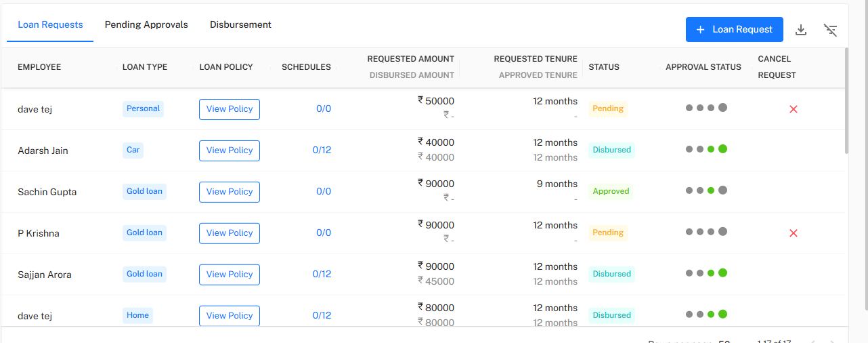Open 0/12 schedules link for Sajjan Arora
Viewport: 868px width, 343px height.
pos(322,275)
